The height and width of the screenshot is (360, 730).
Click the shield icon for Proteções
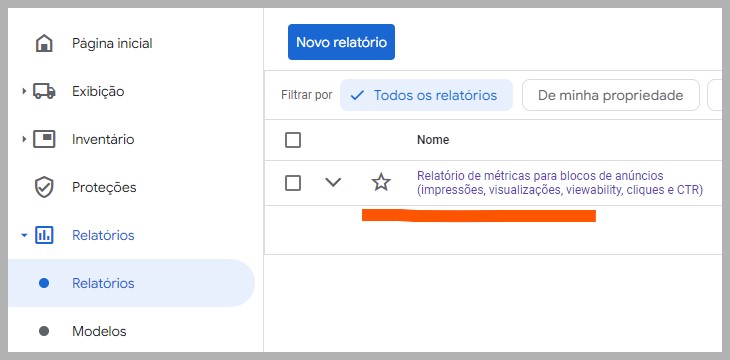(x=44, y=187)
